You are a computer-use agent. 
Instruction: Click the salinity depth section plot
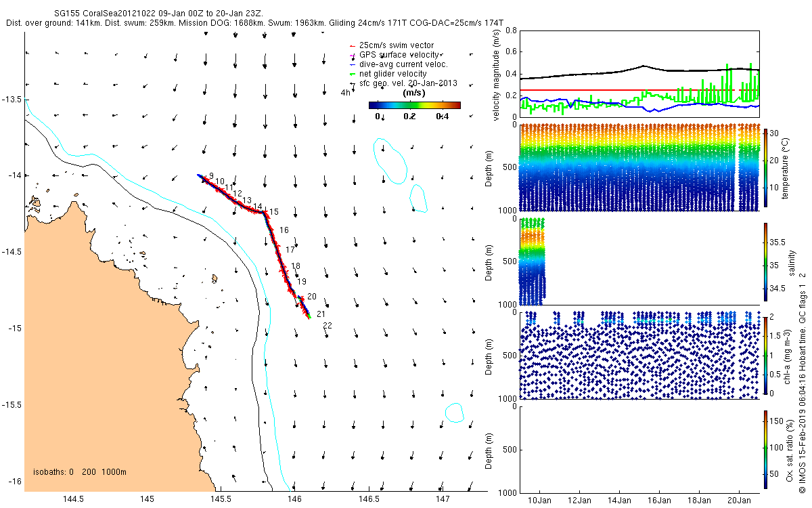click(640, 261)
